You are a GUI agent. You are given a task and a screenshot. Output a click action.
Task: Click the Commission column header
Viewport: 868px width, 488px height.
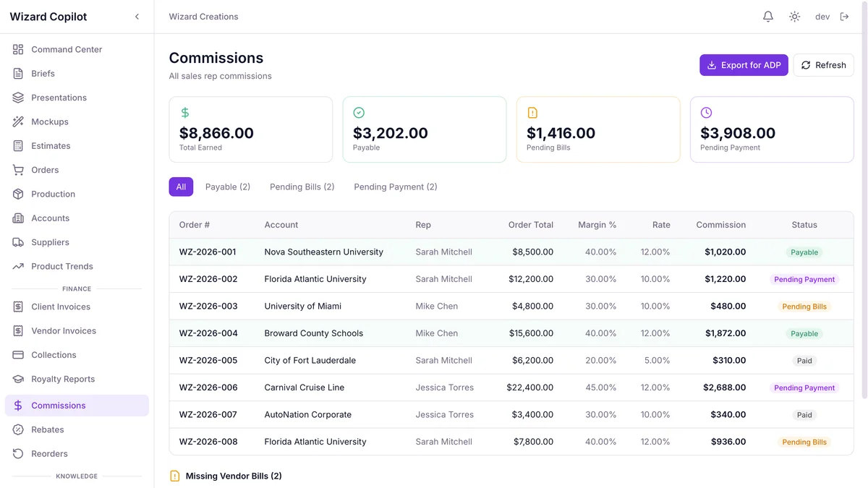point(720,225)
